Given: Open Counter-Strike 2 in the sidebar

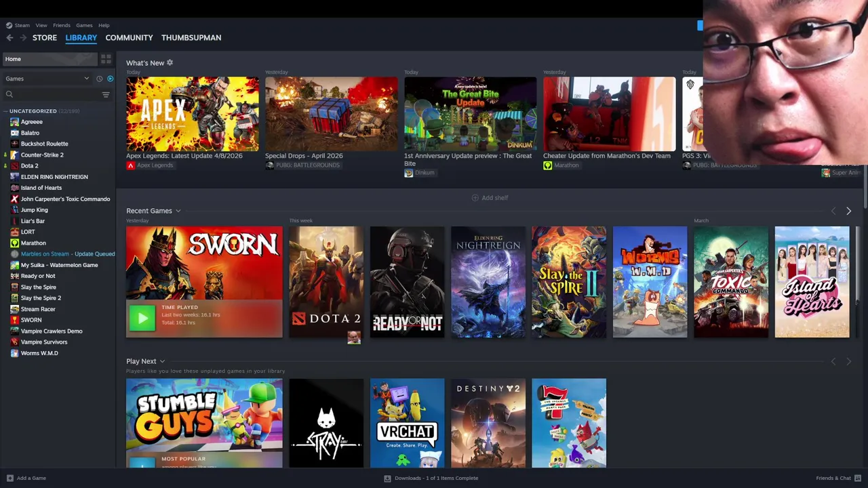Looking at the screenshot, I should 42,155.
